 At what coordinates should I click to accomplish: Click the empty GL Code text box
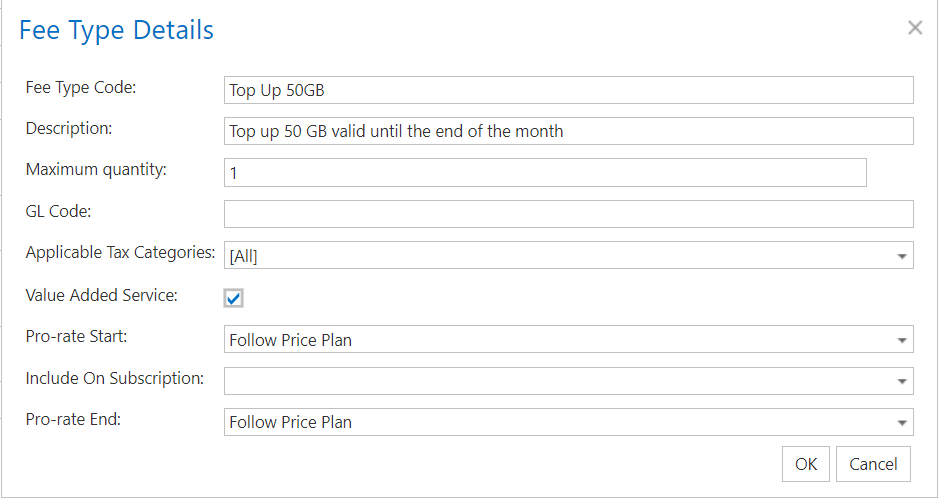[x=568, y=214]
